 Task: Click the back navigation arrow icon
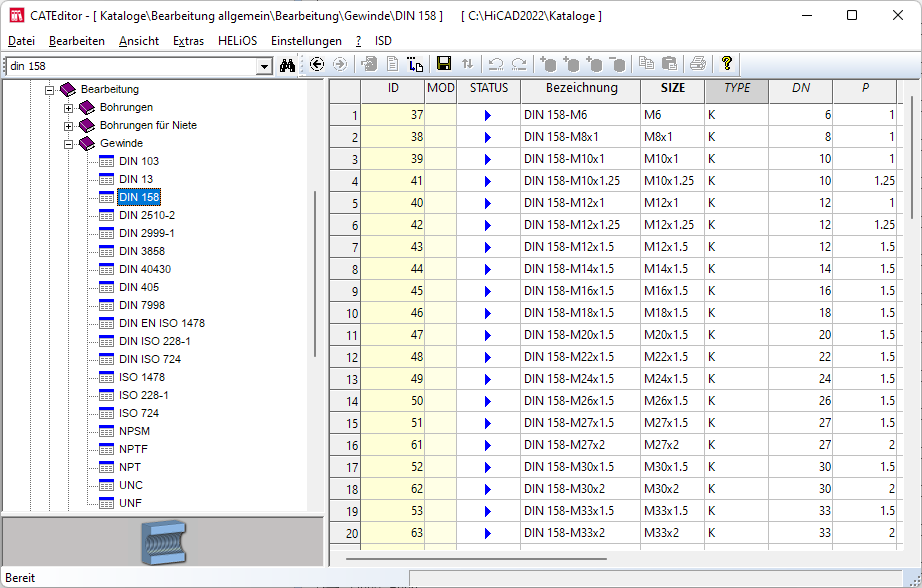[317, 64]
